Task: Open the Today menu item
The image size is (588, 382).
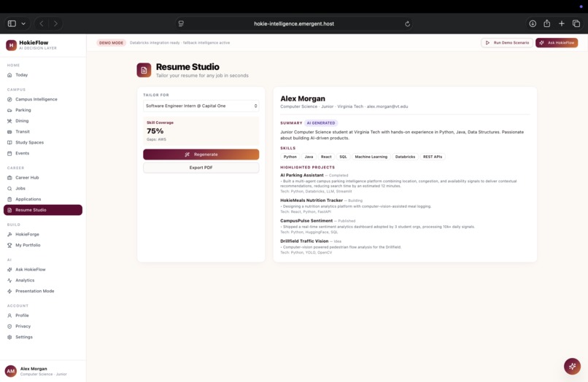Action: (x=43, y=75)
